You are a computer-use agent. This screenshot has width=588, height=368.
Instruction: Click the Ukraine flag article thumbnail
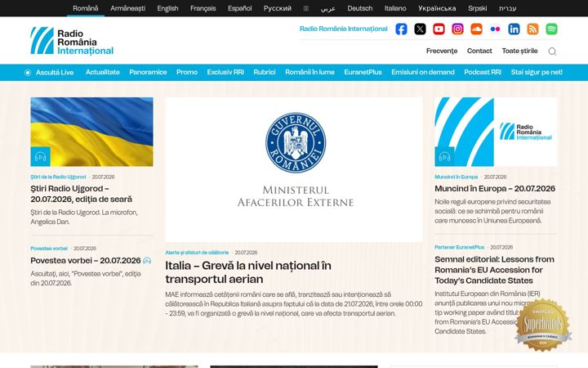point(91,132)
